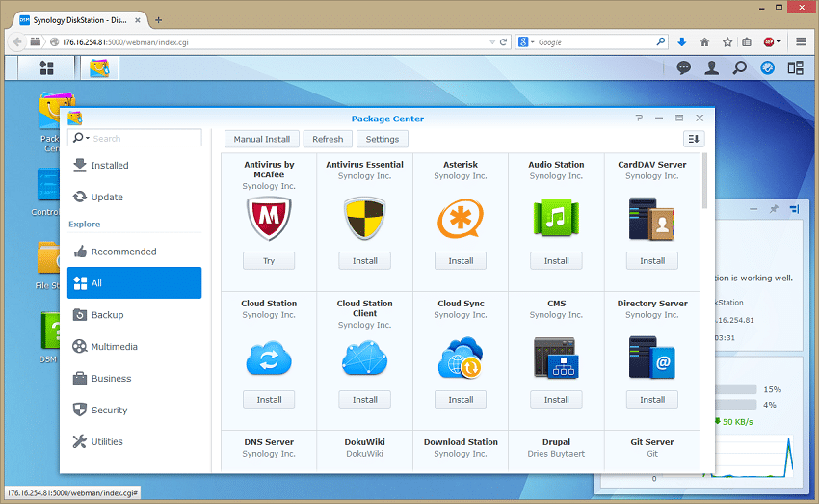Open the URL bar history dropdown arrow
The image size is (819, 504).
(492, 42)
